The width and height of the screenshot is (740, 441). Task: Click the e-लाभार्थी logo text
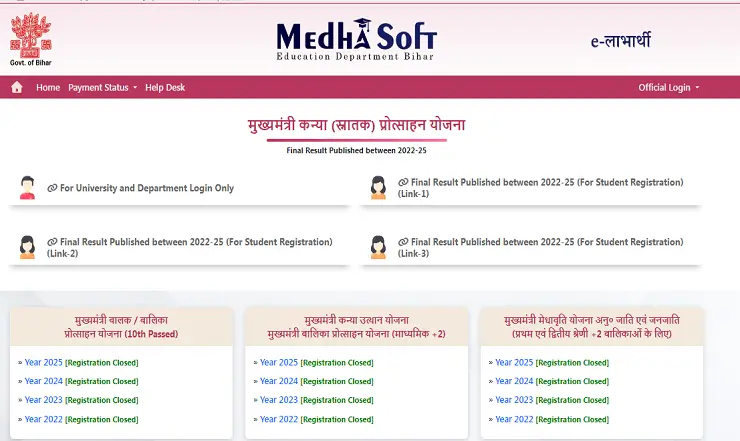coord(635,41)
